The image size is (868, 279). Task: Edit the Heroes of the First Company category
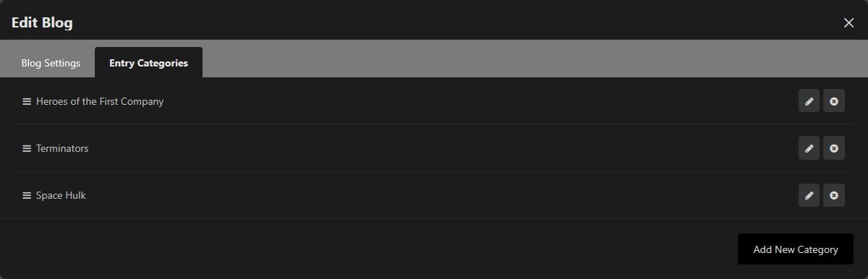click(809, 101)
